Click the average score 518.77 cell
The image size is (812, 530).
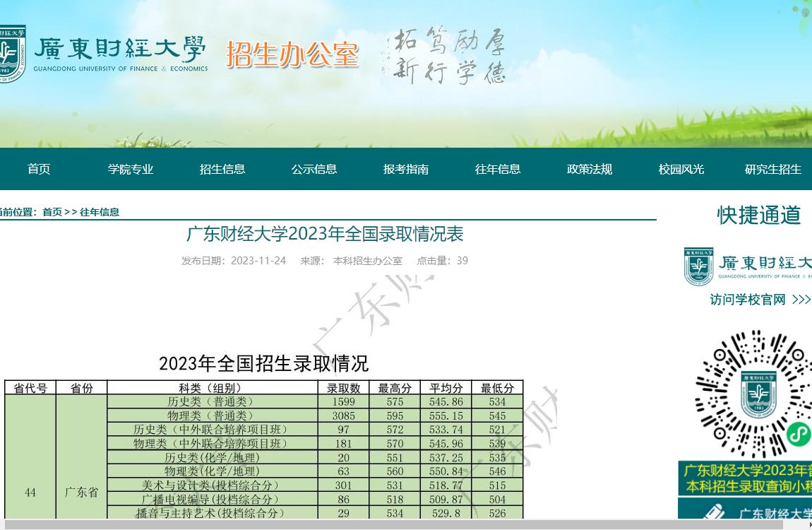[x=446, y=485]
